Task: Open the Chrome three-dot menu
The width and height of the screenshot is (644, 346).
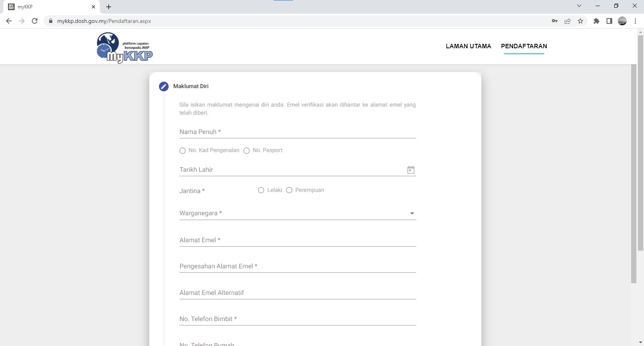Action: (x=635, y=21)
